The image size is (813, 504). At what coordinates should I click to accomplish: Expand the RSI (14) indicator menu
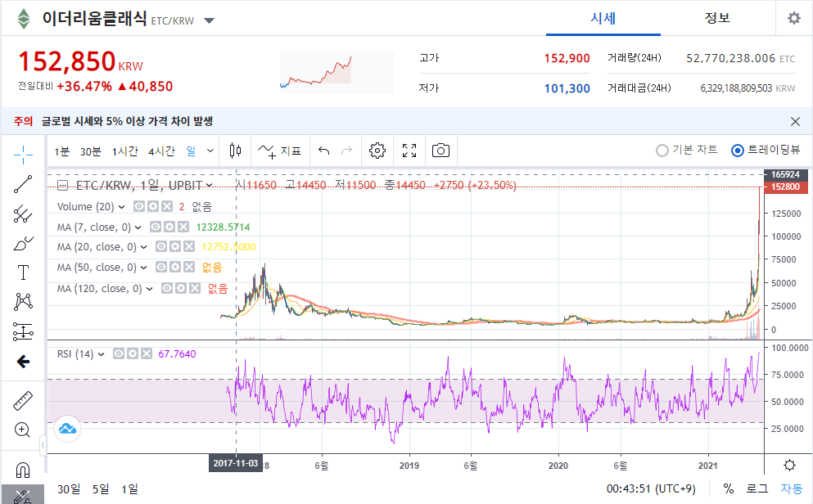pyautogui.click(x=101, y=354)
